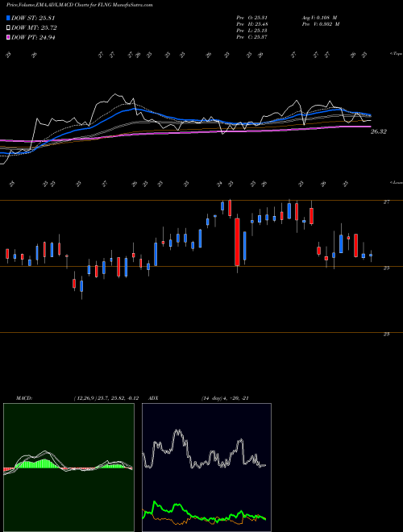Click the DOW PT value label
This screenshot has width=403, height=532.
(33, 37)
